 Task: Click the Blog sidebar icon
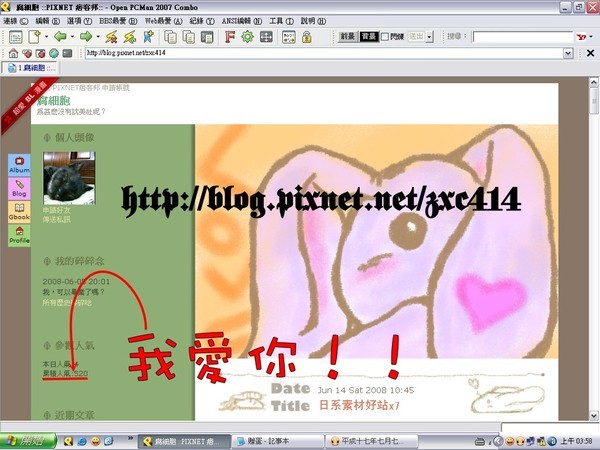coord(19,188)
